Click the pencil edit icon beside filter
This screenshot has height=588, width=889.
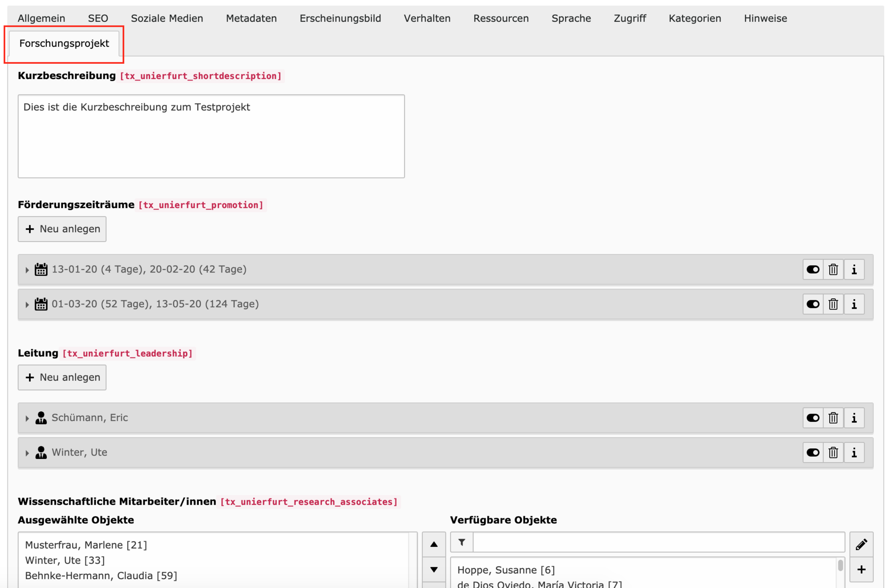click(x=861, y=544)
